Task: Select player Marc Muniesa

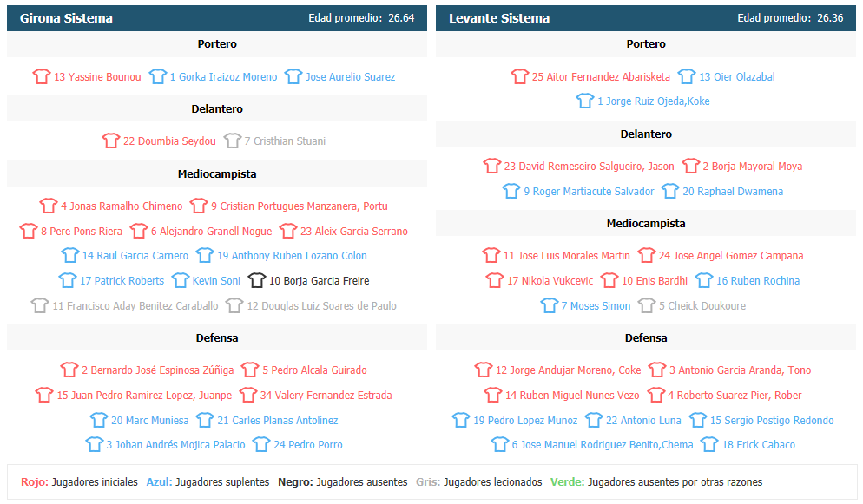Action: point(149,421)
